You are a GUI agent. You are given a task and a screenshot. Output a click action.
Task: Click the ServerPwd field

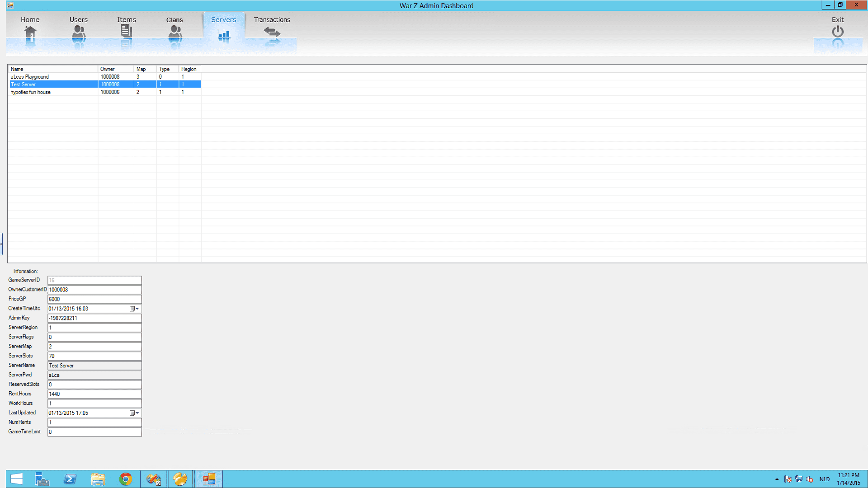point(94,375)
